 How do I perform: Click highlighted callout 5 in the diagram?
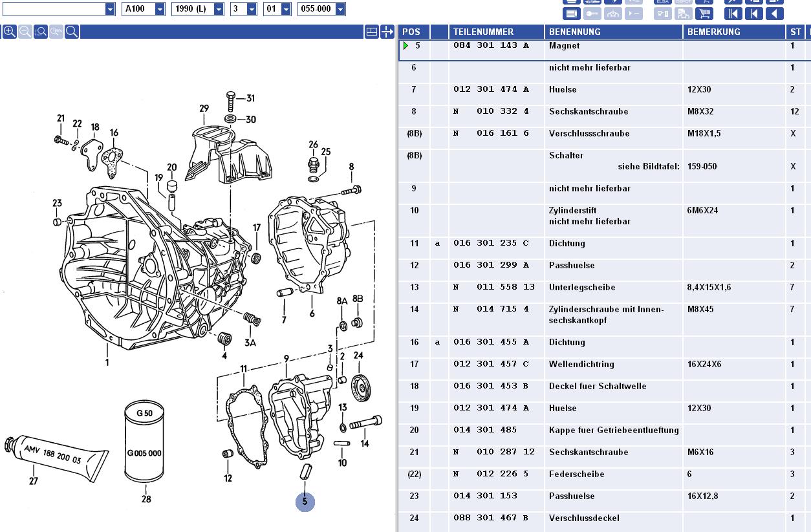[305, 502]
